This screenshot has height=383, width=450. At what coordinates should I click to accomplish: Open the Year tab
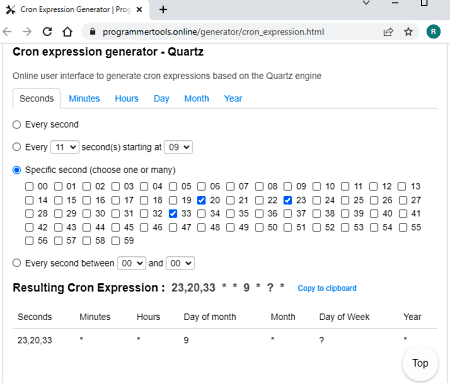[x=233, y=99]
